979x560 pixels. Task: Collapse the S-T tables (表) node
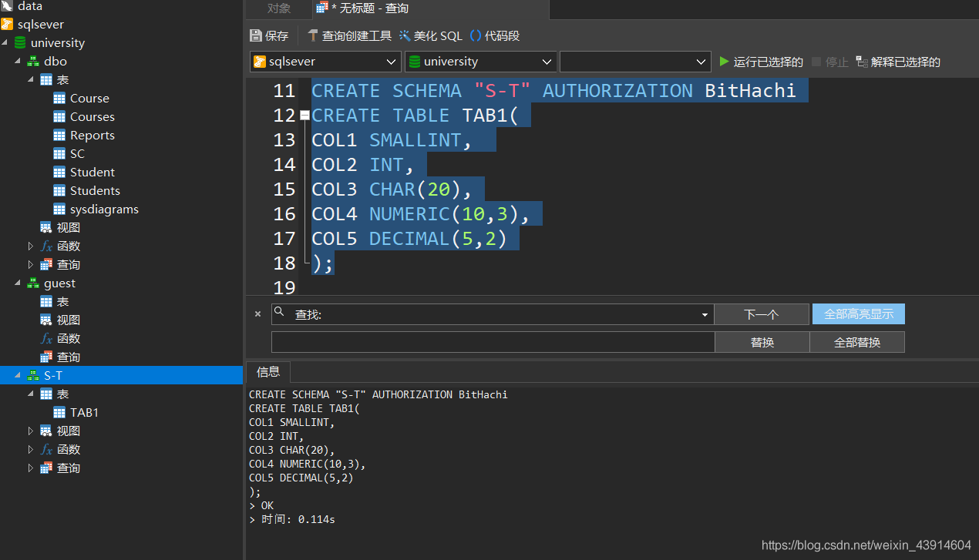point(31,394)
